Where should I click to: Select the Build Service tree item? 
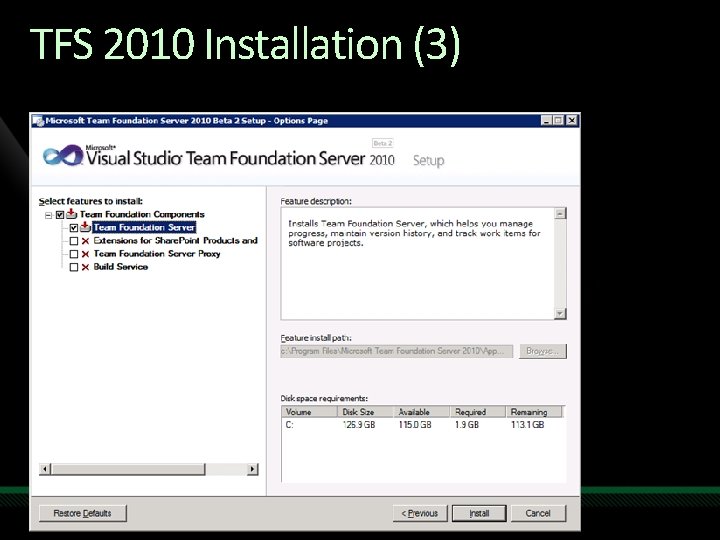(x=121, y=267)
